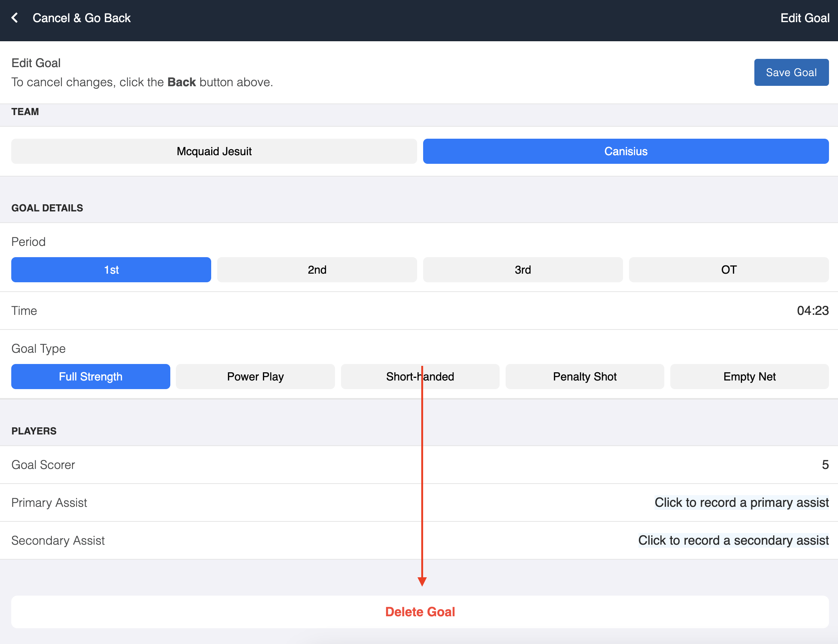Click to record a primary assist
Image resolution: width=838 pixels, height=644 pixels.
coord(741,503)
